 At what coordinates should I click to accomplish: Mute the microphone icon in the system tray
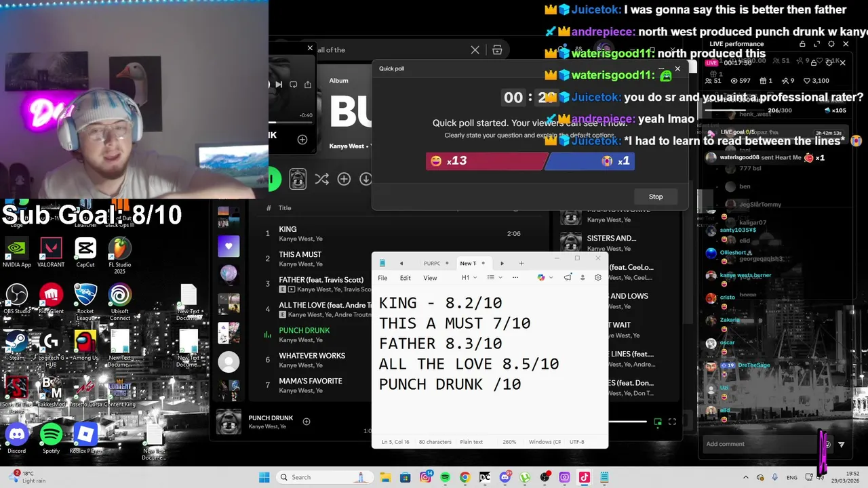click(774, 477)
